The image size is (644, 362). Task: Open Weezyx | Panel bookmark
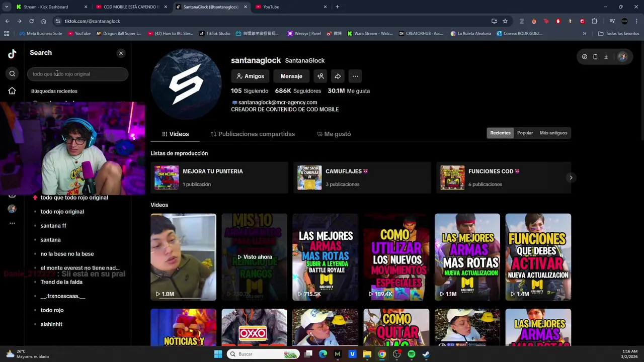(304, 33)
